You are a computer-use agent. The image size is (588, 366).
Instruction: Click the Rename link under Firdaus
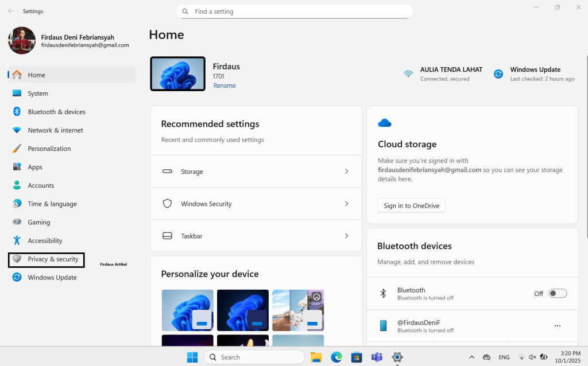pyautogui.click(x=225, y=85)
